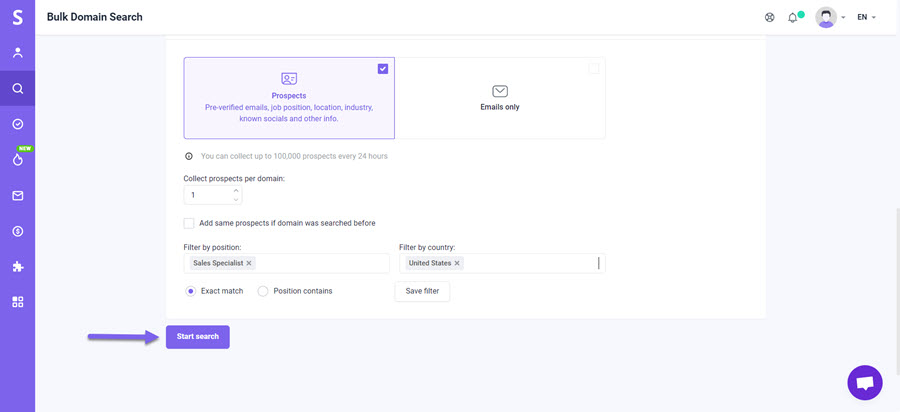This screenshot has width=900, height=412.
Task: Select the Prospects card option
Action: (289, 98)
